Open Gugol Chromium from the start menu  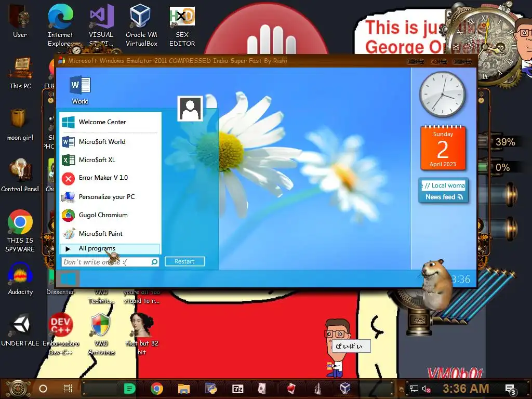110,215
